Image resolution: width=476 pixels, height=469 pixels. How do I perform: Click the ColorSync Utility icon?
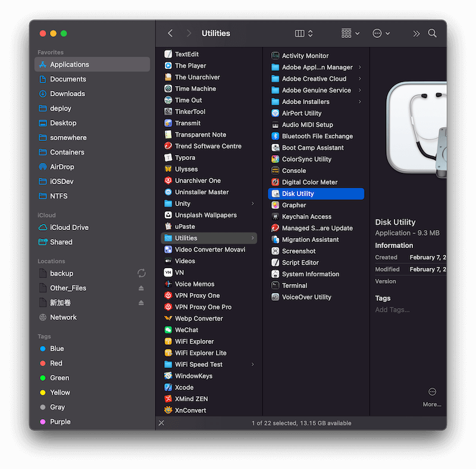(275, 159)
